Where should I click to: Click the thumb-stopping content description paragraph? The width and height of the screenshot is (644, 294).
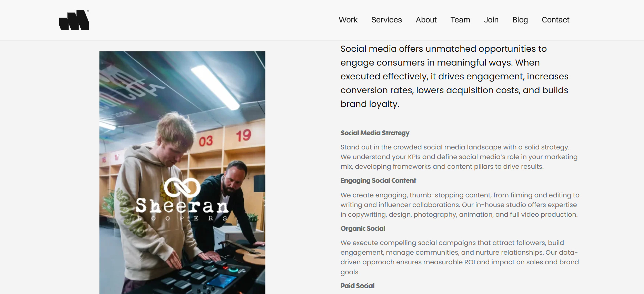click(460, 205)
